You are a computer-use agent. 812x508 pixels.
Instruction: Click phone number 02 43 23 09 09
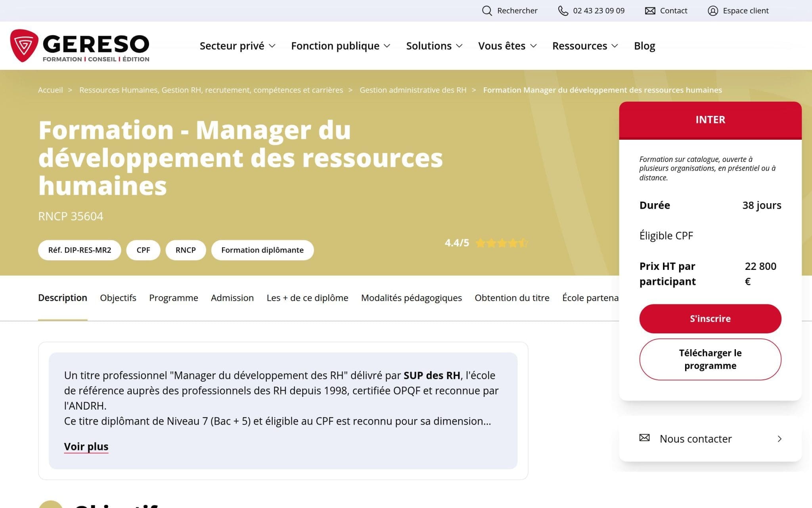pyautogui.click(x=599, y=11)
